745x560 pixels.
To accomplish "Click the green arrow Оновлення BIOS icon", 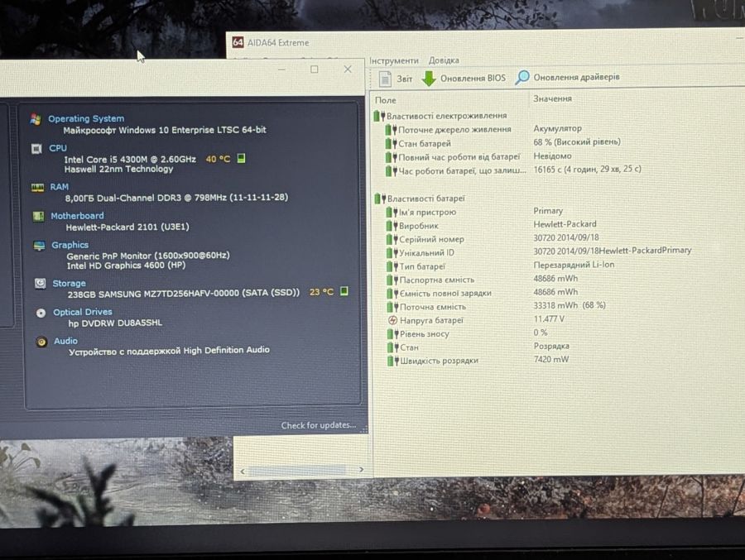I will coord(429,79).
